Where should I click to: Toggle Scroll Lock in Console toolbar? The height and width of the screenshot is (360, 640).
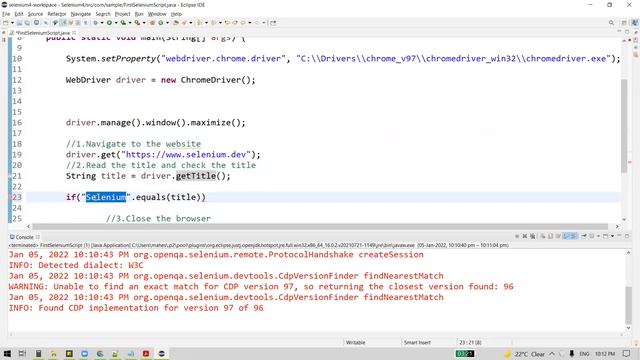tap(551, 236)
